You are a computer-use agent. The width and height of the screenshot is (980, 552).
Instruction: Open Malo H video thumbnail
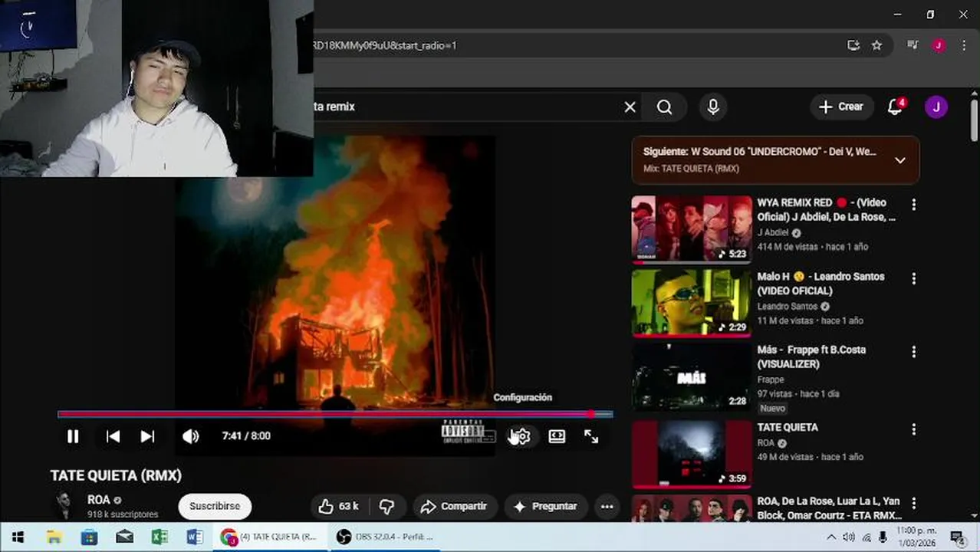coord(692,302)
